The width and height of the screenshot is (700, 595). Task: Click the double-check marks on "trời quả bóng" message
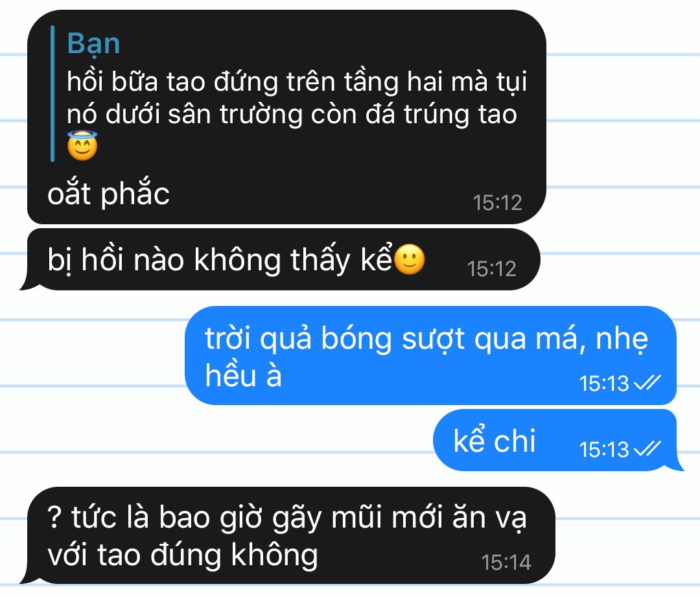point(647,382)
